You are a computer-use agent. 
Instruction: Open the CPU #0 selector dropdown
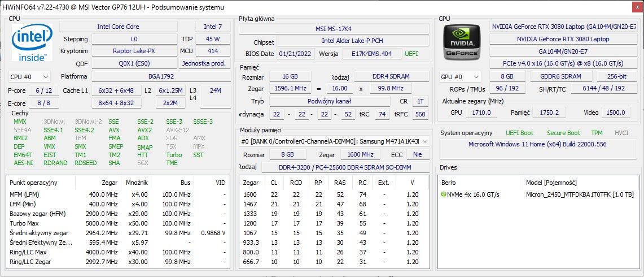pyautogui.click(x=29, y=76)
